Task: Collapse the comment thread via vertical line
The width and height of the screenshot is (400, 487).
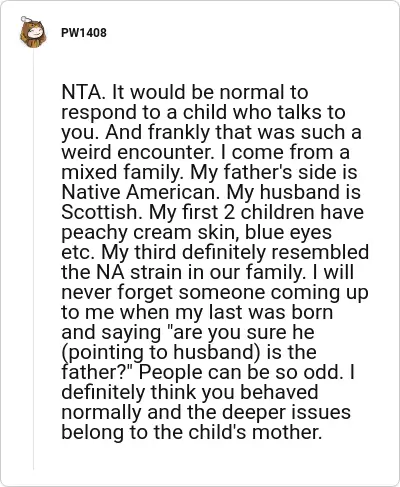Action: point(33,260)
